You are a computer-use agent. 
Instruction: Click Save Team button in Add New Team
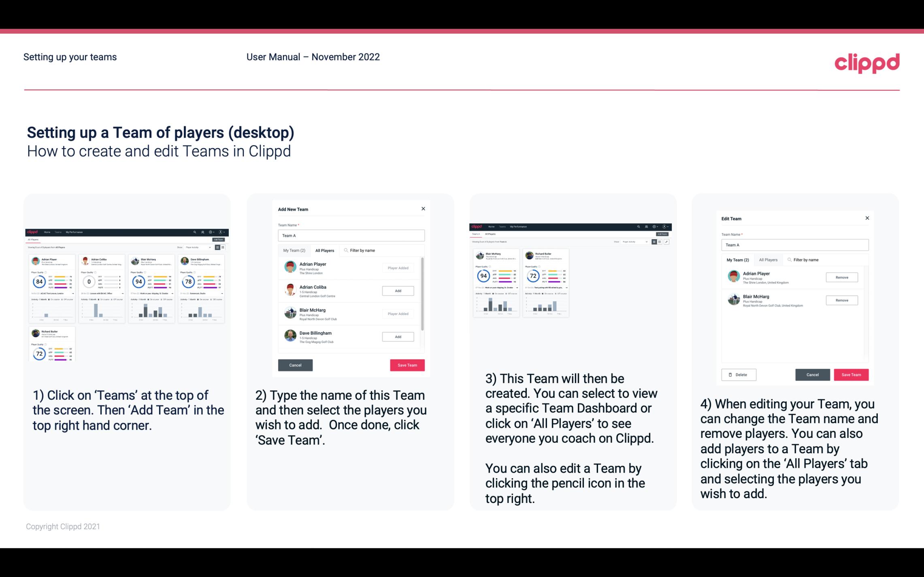407,364
